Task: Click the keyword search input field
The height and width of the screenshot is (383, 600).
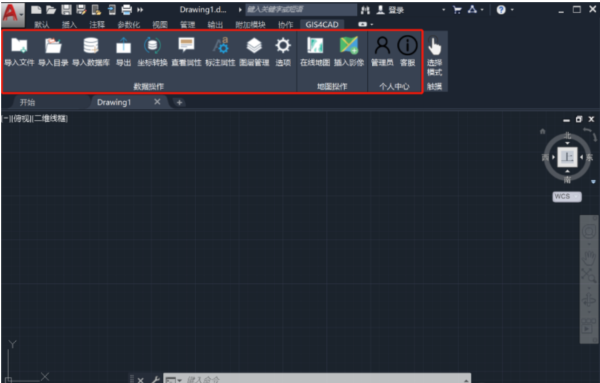Action: (x=301, y=10)
